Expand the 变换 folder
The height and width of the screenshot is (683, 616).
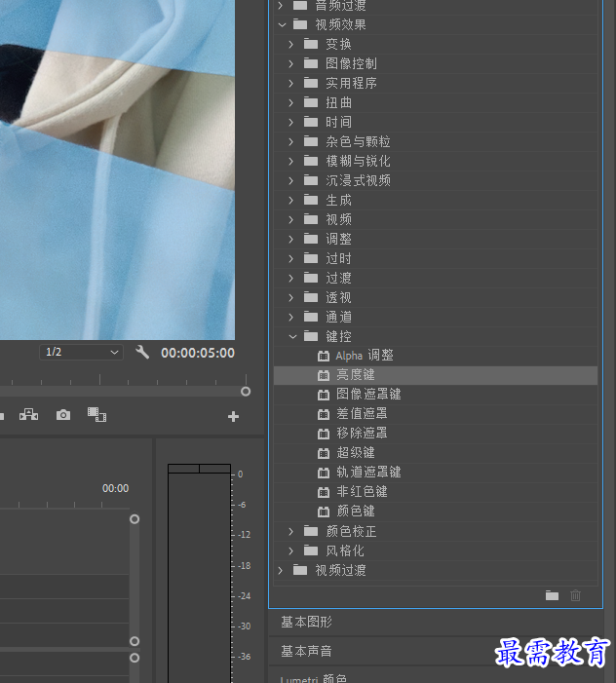[x=291, y=44]
